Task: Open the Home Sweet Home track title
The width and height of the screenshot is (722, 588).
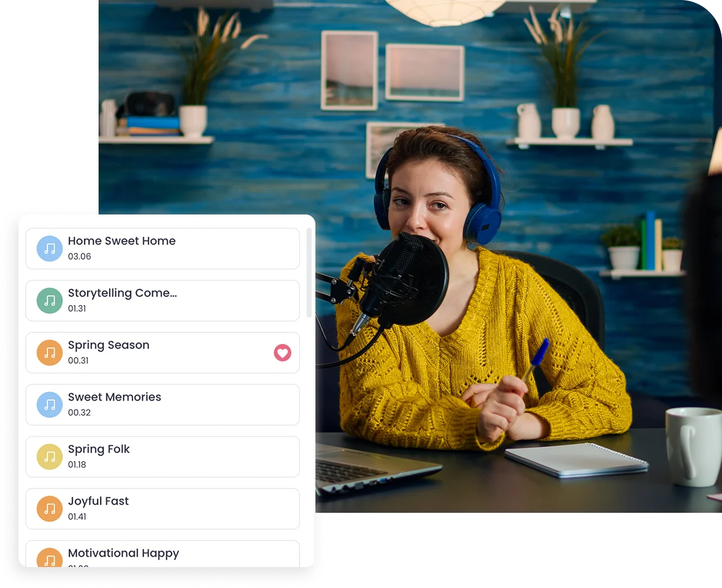Action: coord(121,241)
